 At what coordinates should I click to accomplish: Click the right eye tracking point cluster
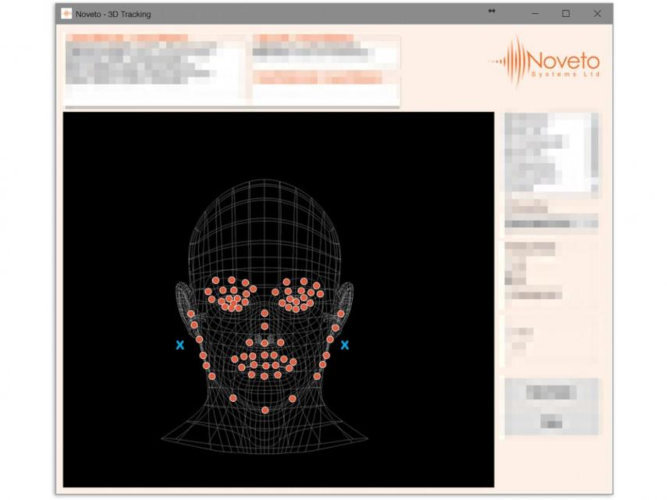coord(297,295)
